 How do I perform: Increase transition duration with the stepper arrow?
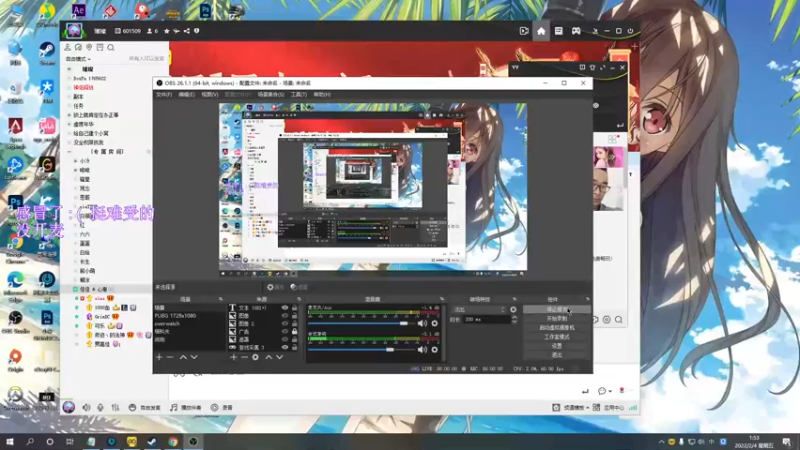(x=514, y=317)
